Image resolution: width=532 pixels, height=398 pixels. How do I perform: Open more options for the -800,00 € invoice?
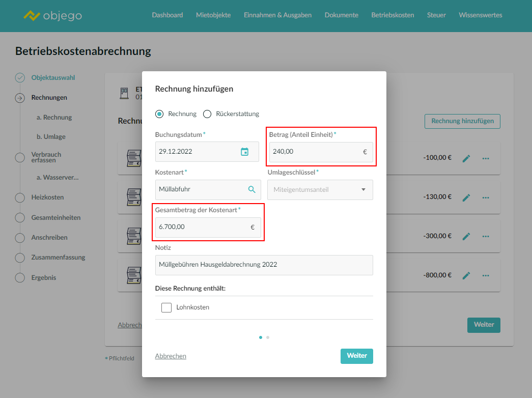[486, 276]
